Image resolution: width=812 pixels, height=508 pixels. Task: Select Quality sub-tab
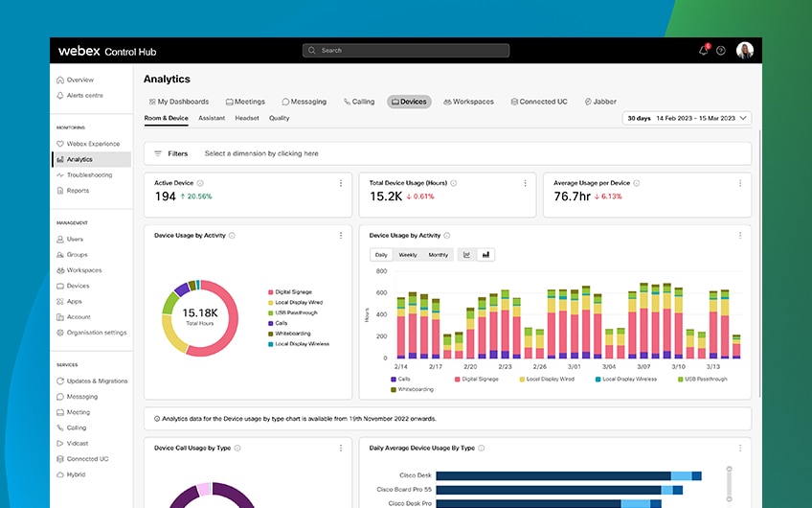279,118
